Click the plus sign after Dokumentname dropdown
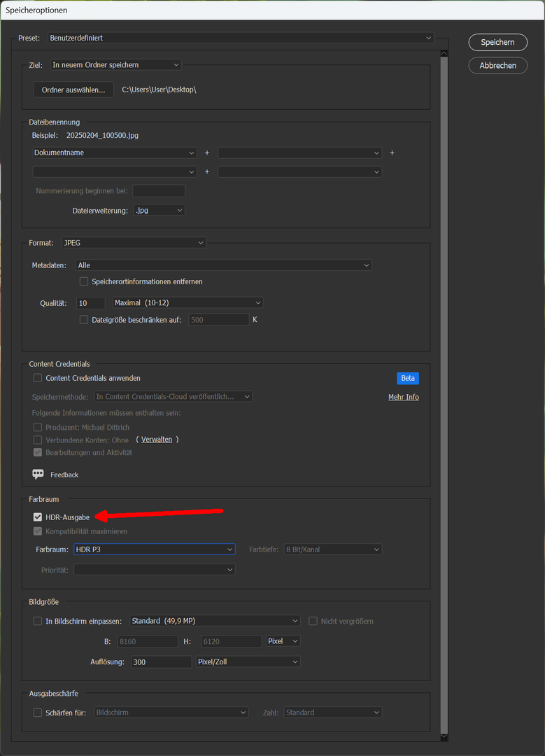Viewport: 545px width, 756px height. click(207, 153)
